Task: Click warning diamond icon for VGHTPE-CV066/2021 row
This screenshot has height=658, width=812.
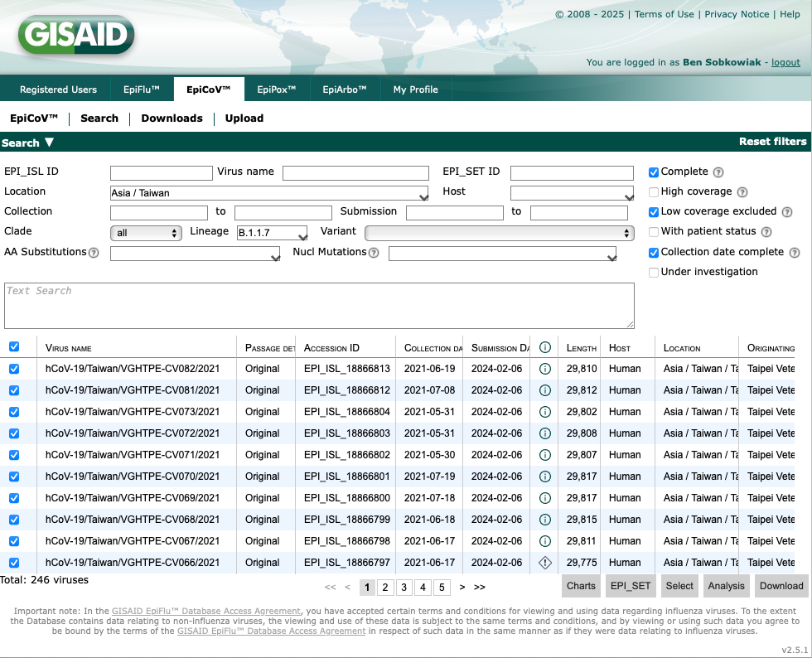Action: click(x=544, y=563)
